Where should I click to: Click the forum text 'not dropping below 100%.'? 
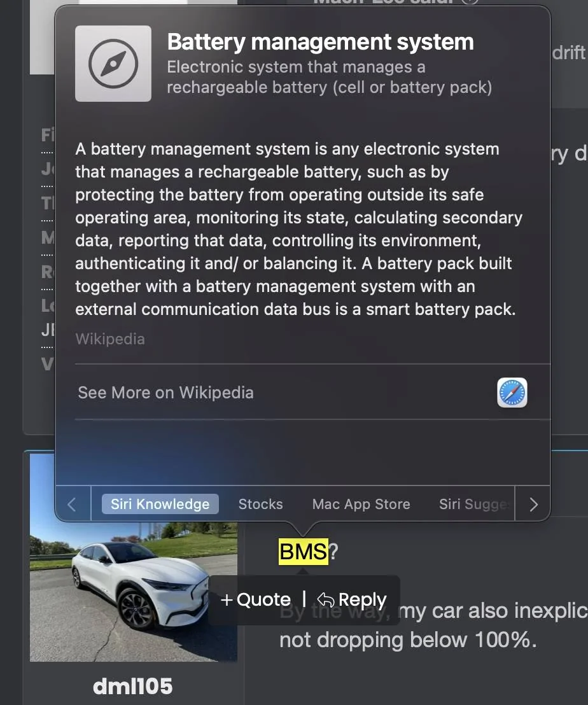pyautogui.click(x=408, y=640)
